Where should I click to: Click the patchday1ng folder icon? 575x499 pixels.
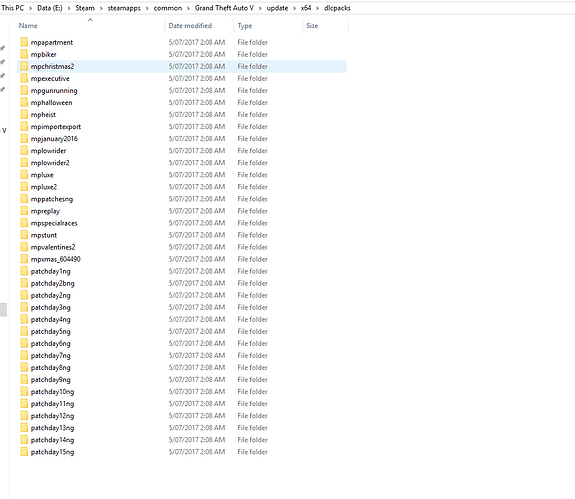pyautogui.click(x=24, y=271)
